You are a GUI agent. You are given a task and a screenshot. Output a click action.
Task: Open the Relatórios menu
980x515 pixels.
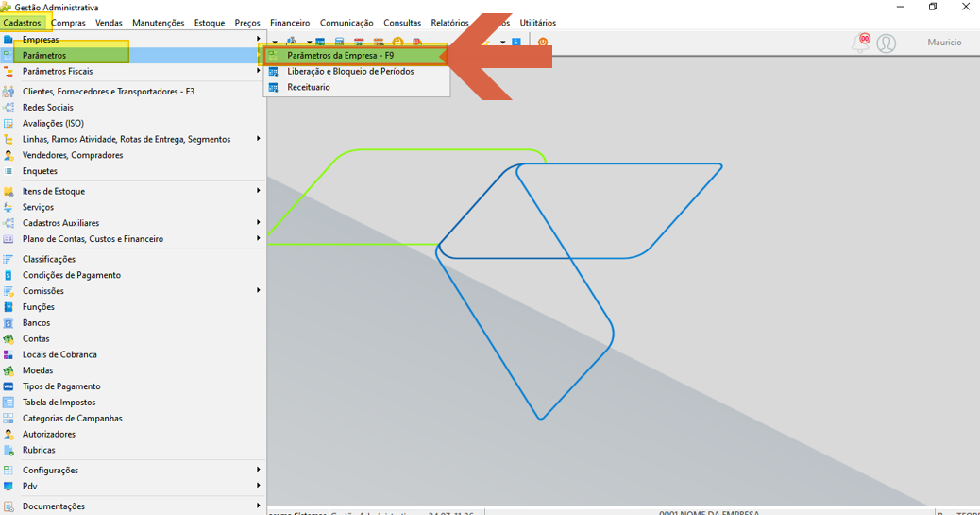[450, 23]
